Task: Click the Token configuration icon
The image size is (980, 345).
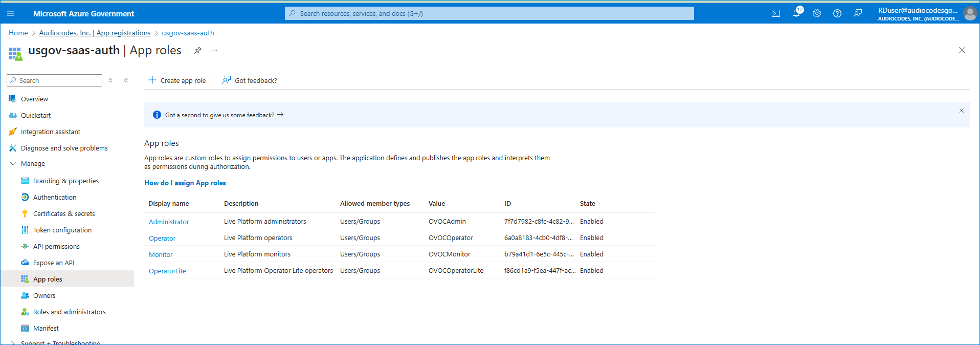Action: [25, 230]
